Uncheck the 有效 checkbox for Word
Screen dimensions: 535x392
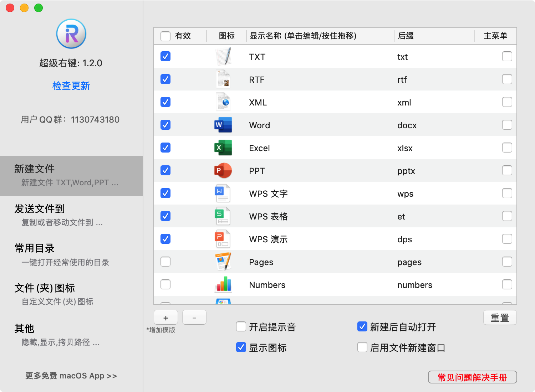[165, 125]
